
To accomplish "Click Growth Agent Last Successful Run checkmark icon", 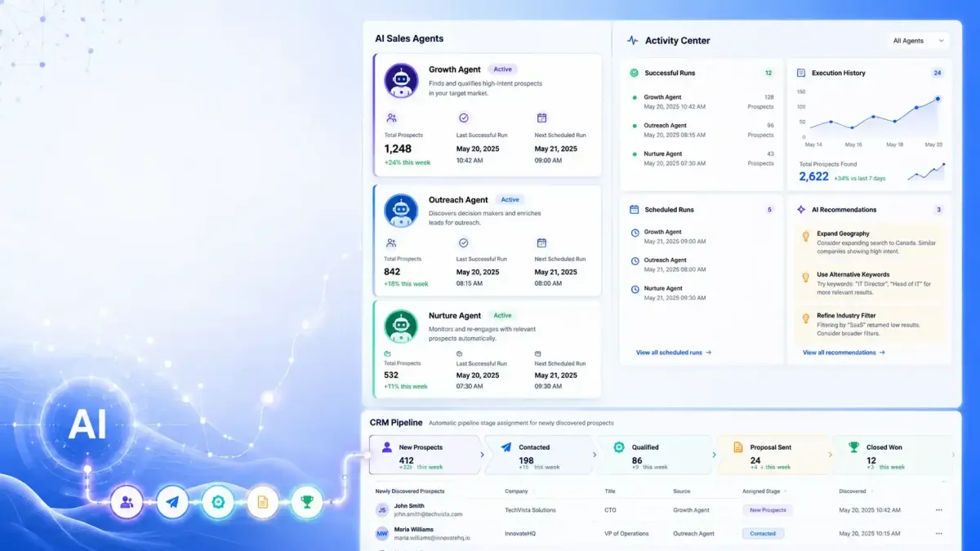I will pyautogui.click(x=464, y=118).
